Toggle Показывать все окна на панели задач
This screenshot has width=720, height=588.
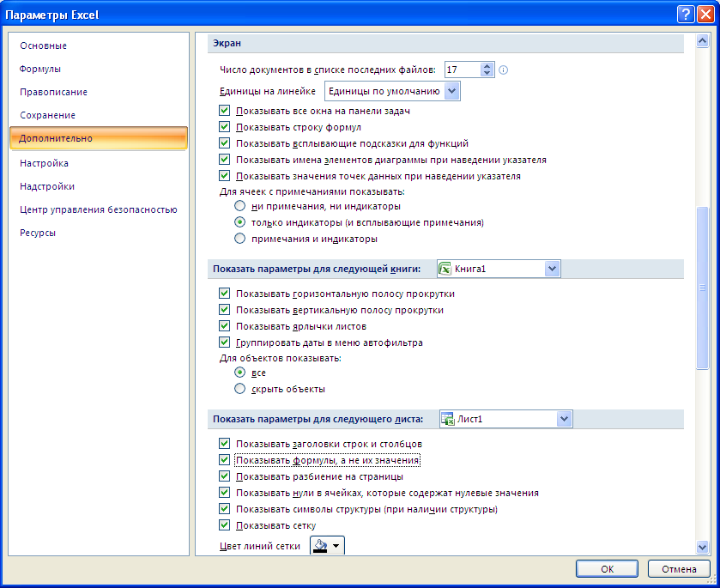pyautogui.click(x=224, y=111)
